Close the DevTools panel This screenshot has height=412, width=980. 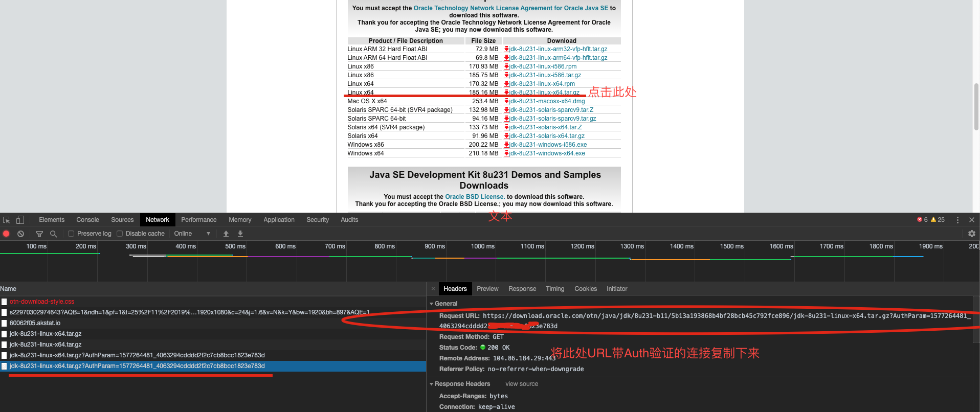pyautogui.click(x=972, y=220)
